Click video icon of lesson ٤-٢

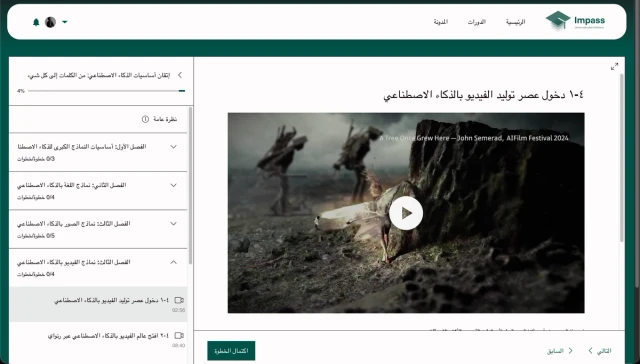point(179,335)
